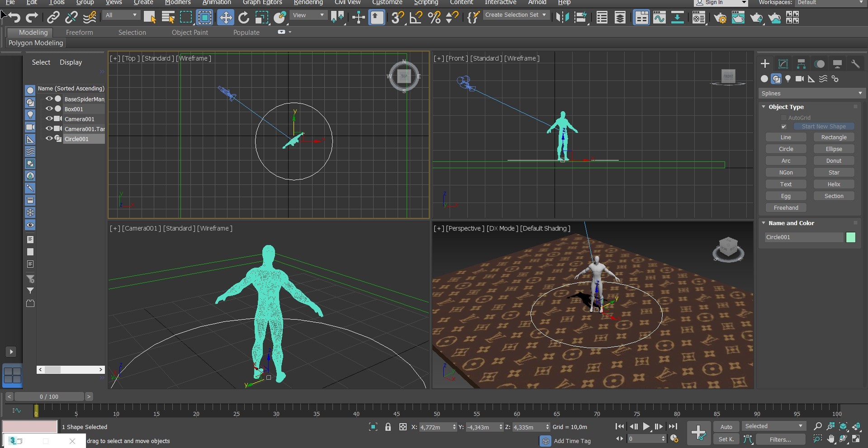Viewport: 868px width, 448px height.
Task: Open the Curve Editor icon
Action: point(659,18)
